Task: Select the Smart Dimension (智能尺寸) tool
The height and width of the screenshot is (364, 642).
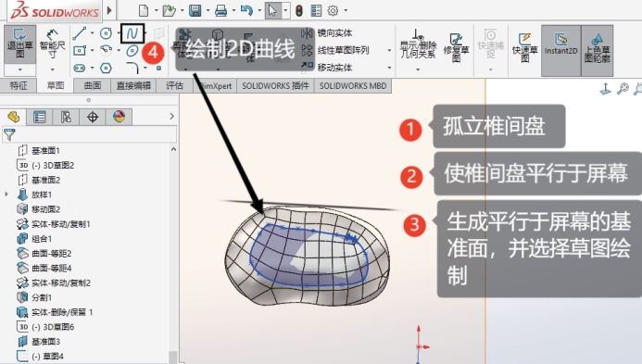Action: click(53, 44)
